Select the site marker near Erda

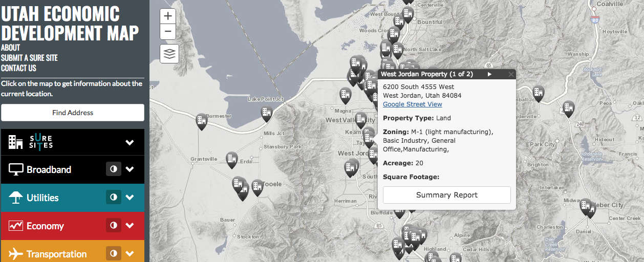[x=232, y=160]
